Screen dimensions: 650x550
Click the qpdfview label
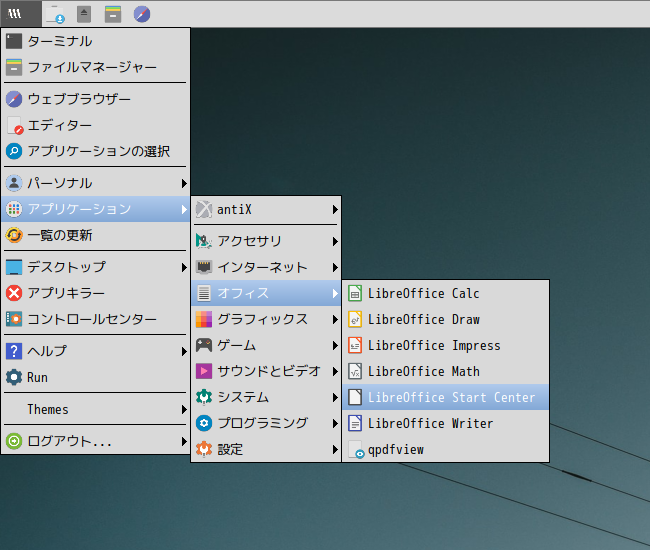tap(396, 450)
